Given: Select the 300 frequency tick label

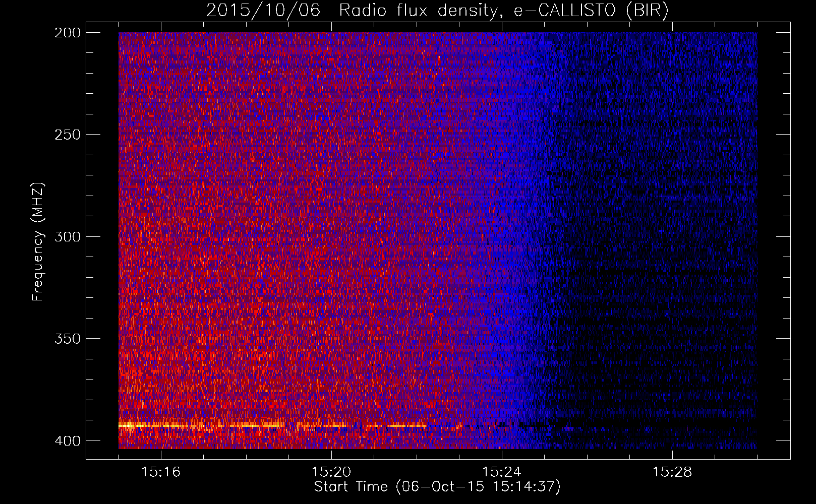Looking at the screenshot, I should 68,237.
